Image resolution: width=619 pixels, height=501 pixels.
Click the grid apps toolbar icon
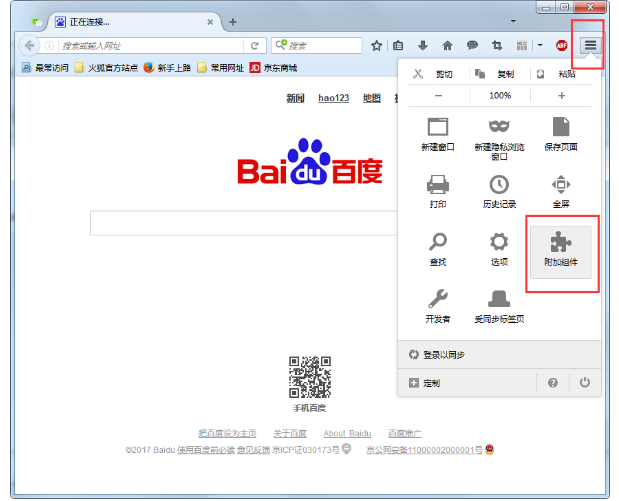coord(522,46)
